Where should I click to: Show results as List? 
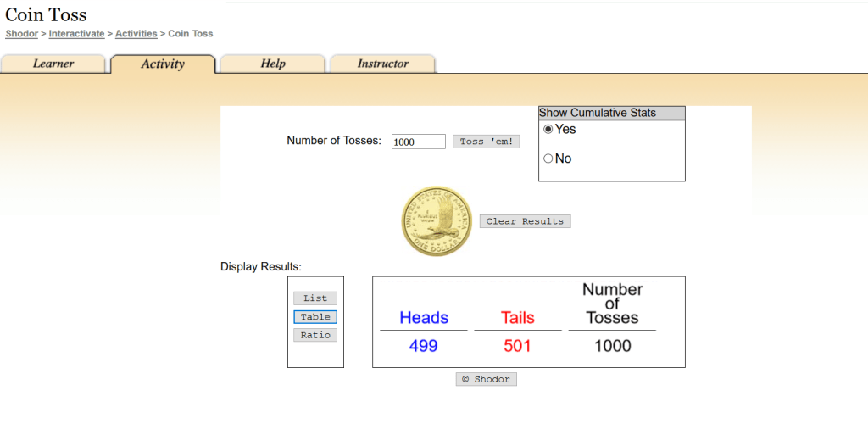(x=315, y=298)
